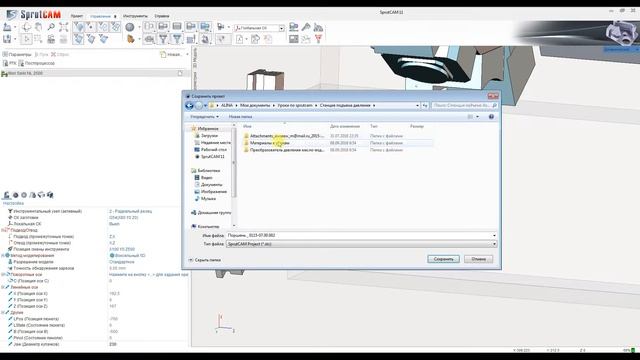Switch to the 3D Модель vertical tab
The image size is (640, 360).
(x=195, y=58)
